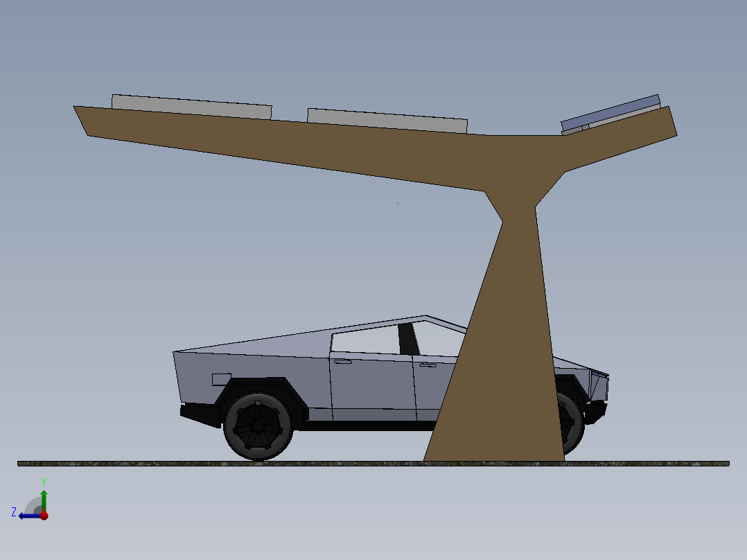Select the blue tilted solar panel on the roof
The image size is (747, 560).
(610, 112)
